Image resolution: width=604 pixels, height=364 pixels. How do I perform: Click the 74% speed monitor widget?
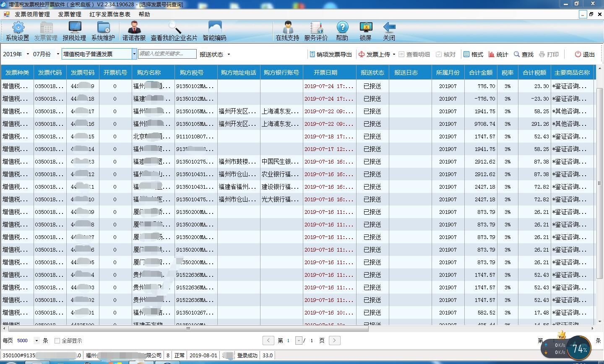579,348
